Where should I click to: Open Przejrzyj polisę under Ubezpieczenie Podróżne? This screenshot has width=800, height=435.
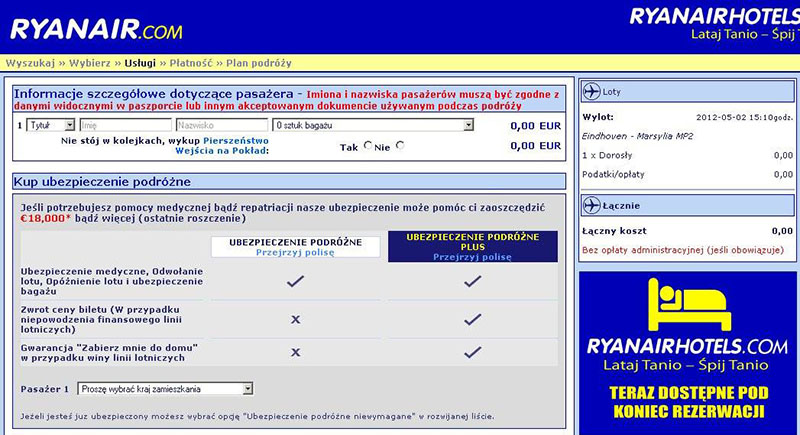tap(295, 252)
